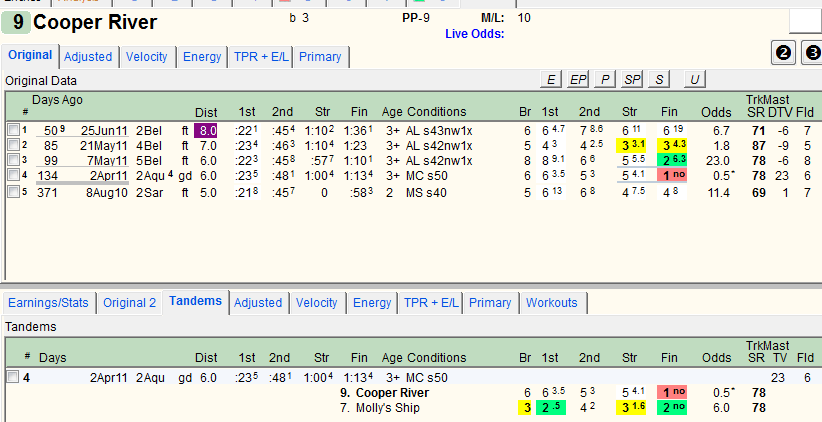Click the S running style button
Screen dimensions: 822x422
pos(659,80)
